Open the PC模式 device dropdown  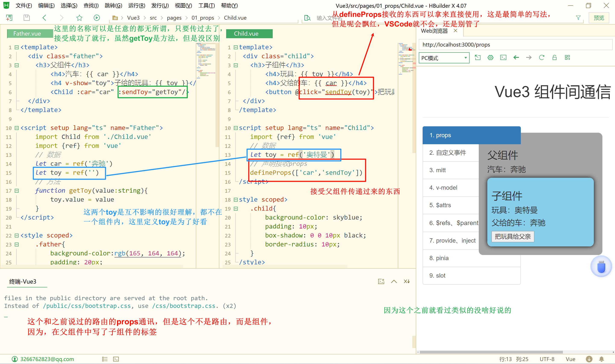point(444,58)
